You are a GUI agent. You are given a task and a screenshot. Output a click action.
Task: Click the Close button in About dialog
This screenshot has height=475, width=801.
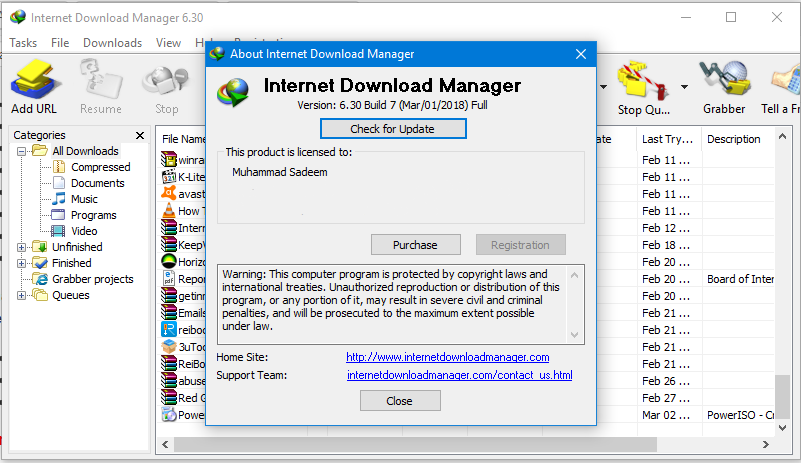(400, 401)
